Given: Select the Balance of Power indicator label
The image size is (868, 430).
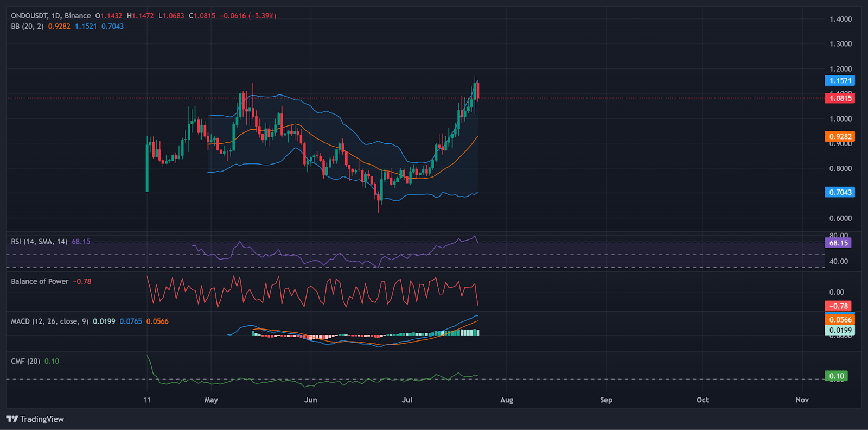Looking at the screenshot, I should click(40, 281).
